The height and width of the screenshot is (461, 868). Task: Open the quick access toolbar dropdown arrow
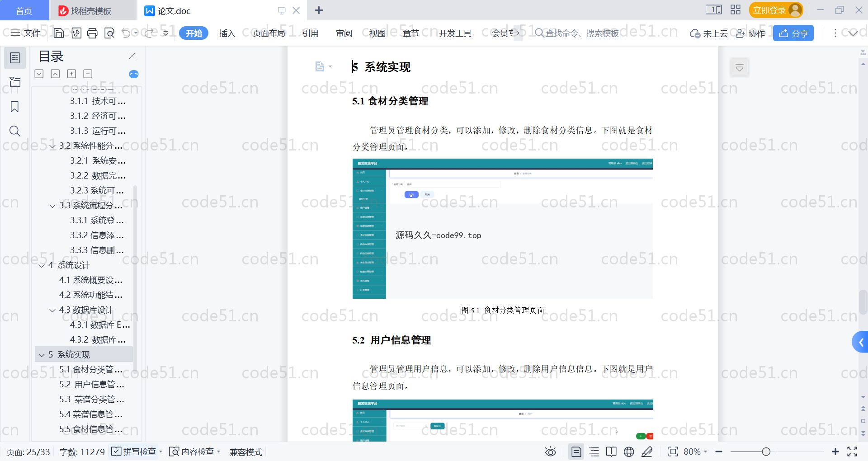pos(166,33)
